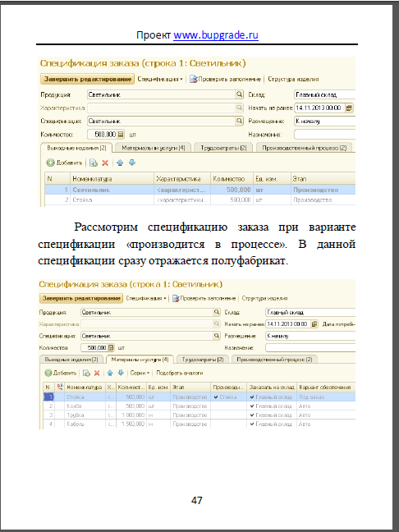The height and width of the screenshot is (532, 399).
Task: Click red delete X in first screenshot
Action: coord(105,163)
